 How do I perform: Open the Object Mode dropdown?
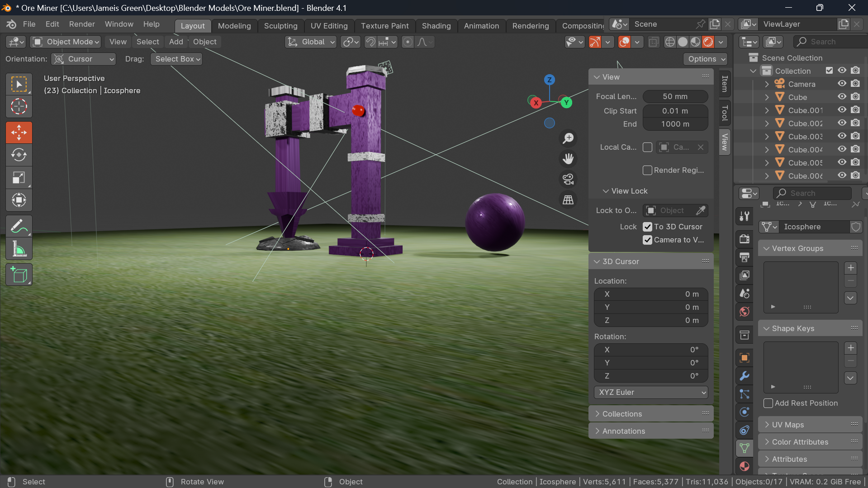pyautogui.click(x=66, y=42)
